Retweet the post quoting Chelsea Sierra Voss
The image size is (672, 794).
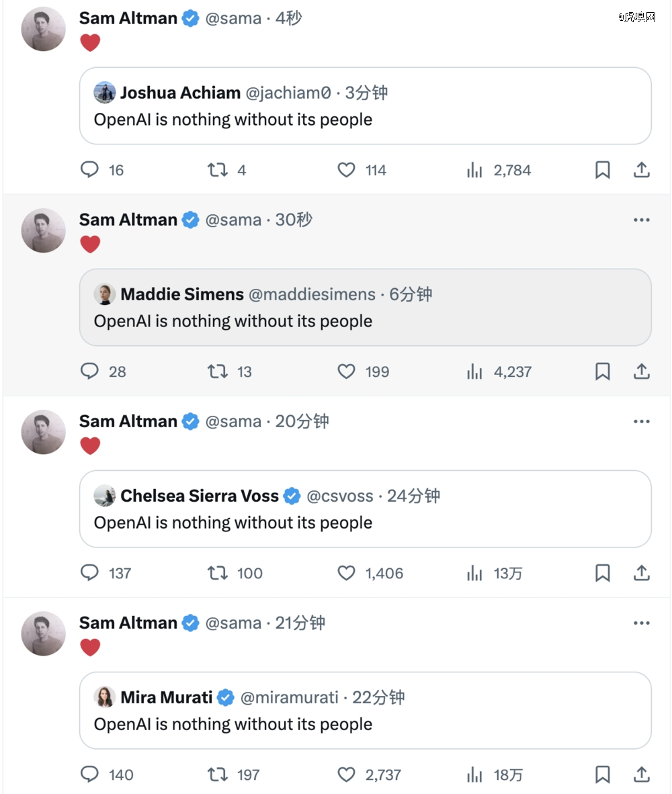coord(217,573)
